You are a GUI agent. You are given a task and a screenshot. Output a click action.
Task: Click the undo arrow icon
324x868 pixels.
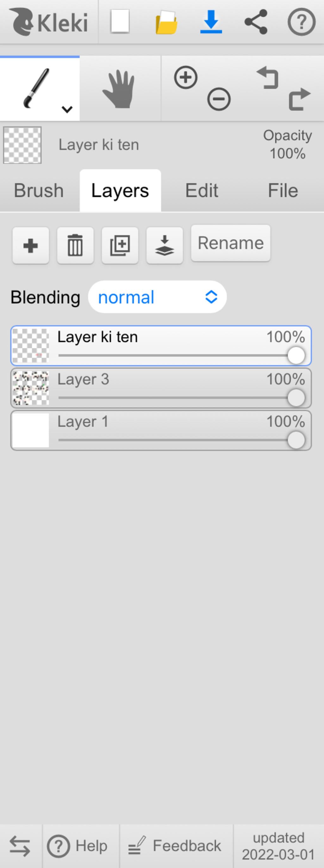pos(267,77)
